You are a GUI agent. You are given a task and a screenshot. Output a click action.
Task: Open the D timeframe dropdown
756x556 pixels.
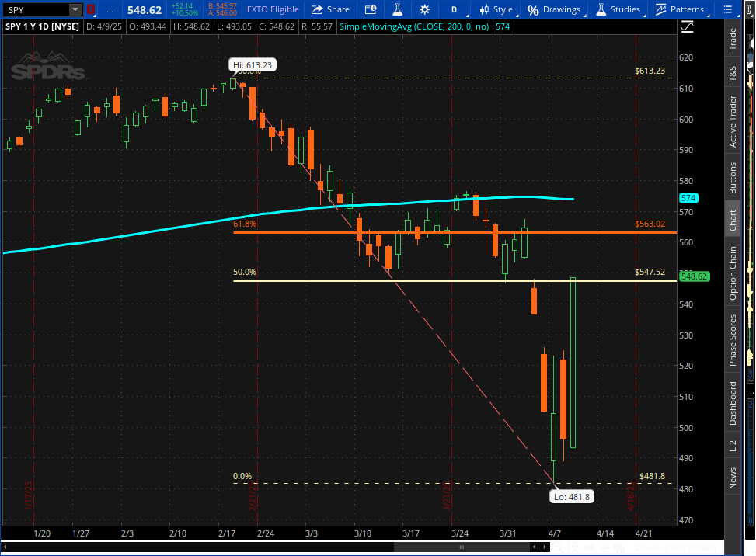[x=455, y=9]
